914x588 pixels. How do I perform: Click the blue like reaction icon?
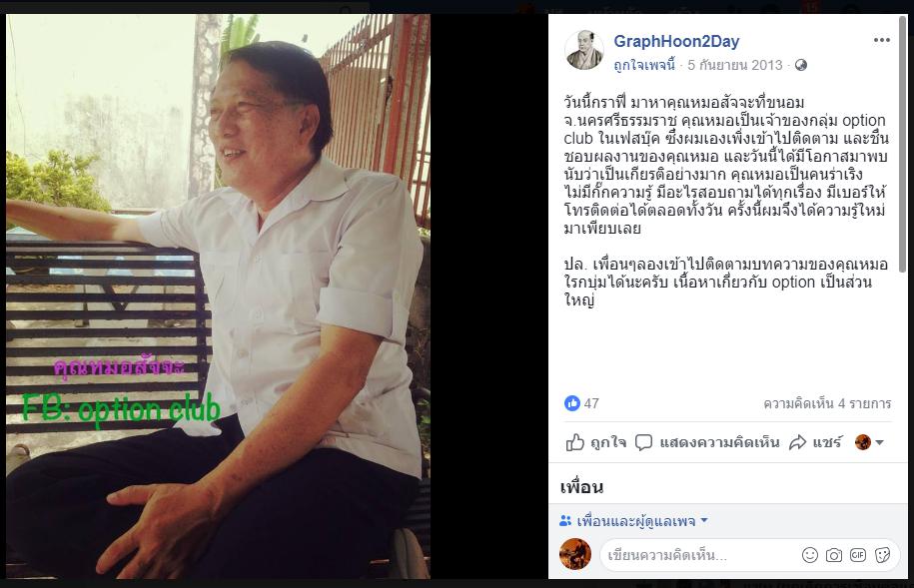572,402
